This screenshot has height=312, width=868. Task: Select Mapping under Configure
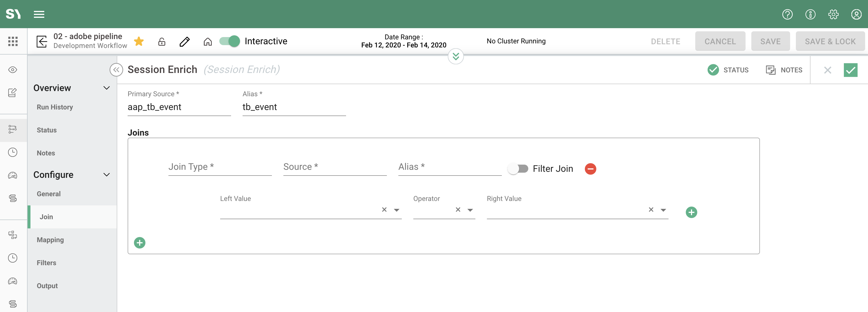click(50, 240)
